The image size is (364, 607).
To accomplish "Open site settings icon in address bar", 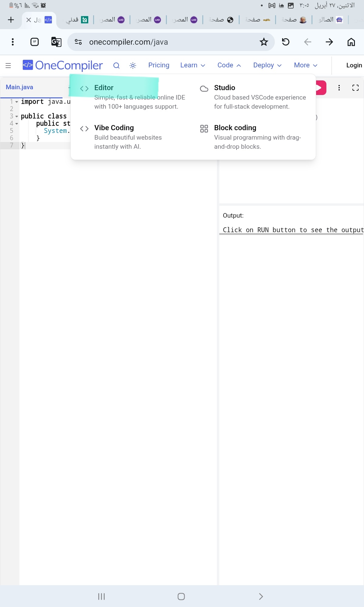I will (x=78, y=42).
